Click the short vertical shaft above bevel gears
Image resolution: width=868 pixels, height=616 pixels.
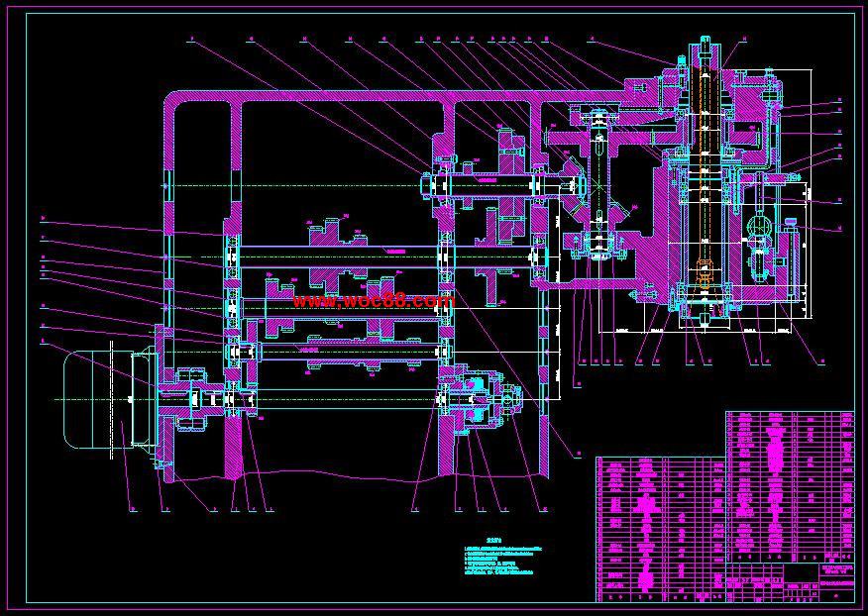tap(598, 149)
